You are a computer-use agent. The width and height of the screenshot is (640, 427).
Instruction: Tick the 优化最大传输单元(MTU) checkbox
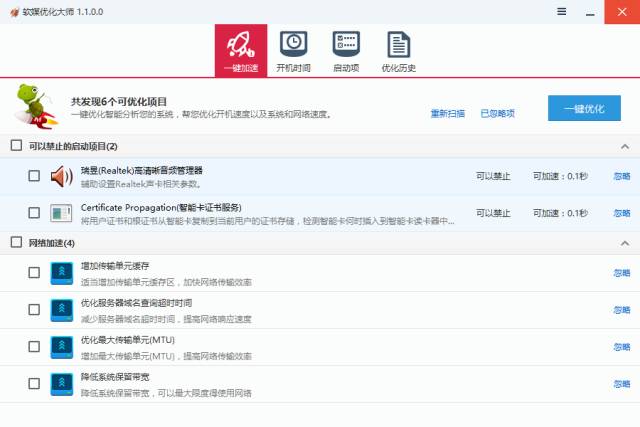pyautogui.click(x=34, y=347)
